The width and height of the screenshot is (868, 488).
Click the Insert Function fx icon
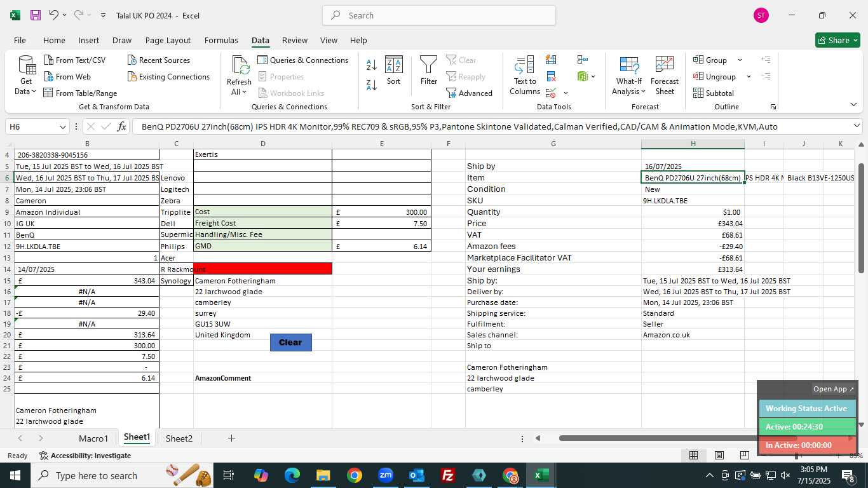[122, 126]
